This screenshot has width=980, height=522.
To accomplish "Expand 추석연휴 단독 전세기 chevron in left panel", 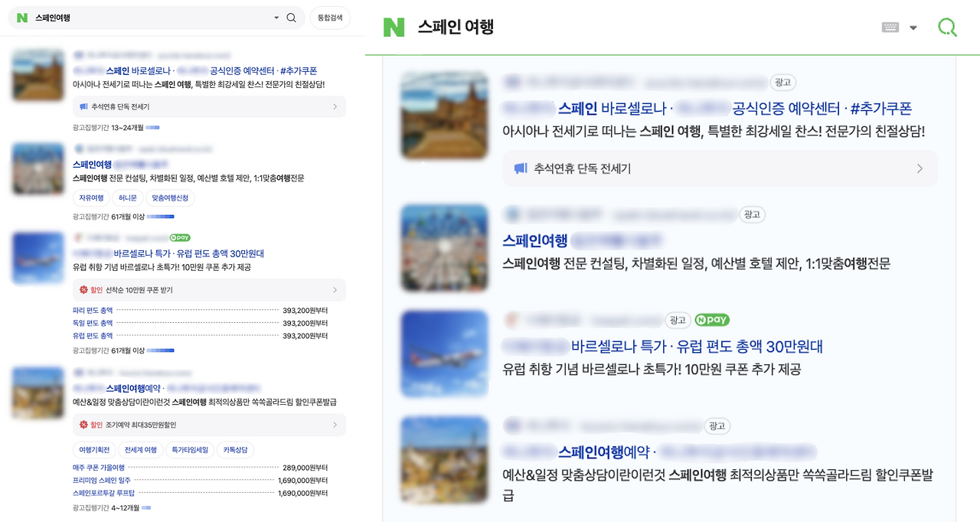I will click(335, 107).
